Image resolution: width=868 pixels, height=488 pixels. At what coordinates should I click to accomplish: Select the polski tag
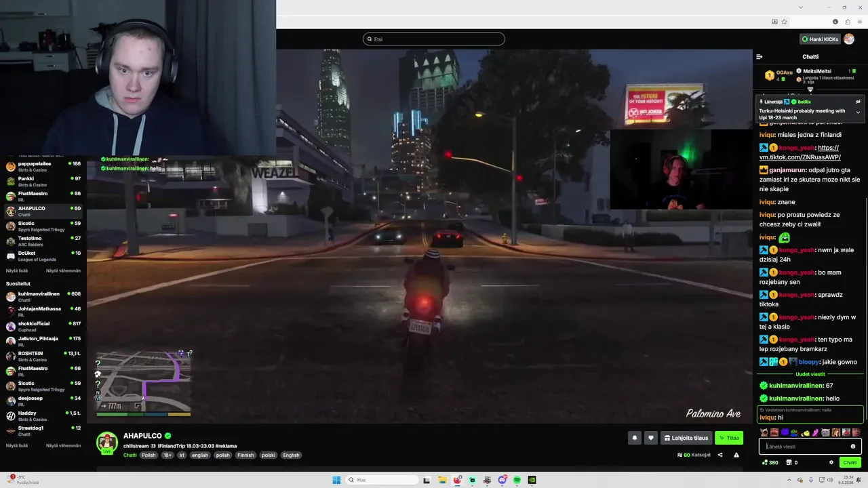(269, 455)
